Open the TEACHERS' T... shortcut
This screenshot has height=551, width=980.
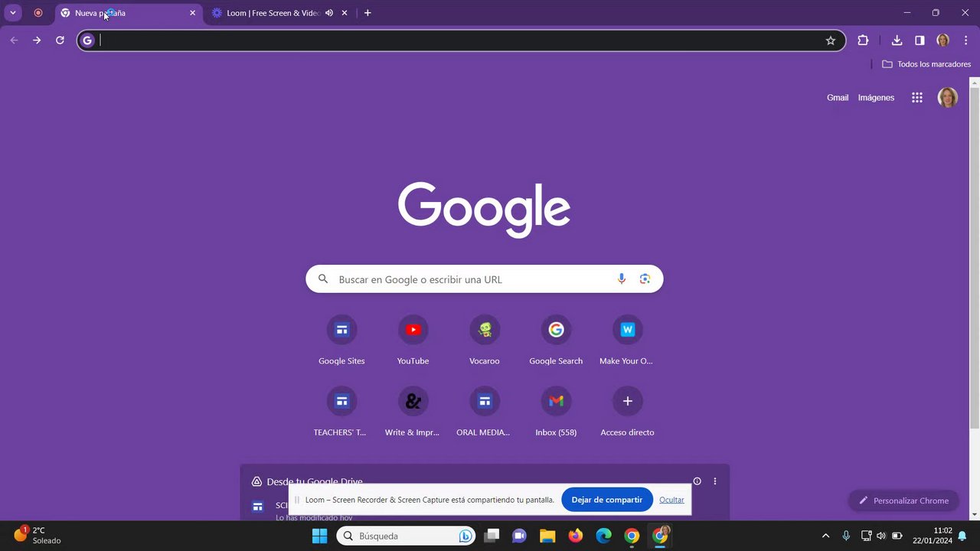pyautogui.click(x=341, y=412)
